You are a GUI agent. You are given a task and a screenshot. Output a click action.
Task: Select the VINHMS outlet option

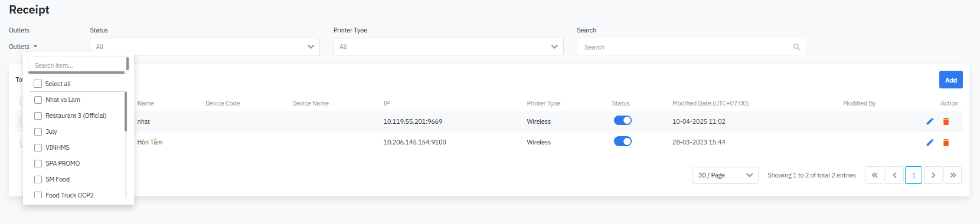pos(57,147)
